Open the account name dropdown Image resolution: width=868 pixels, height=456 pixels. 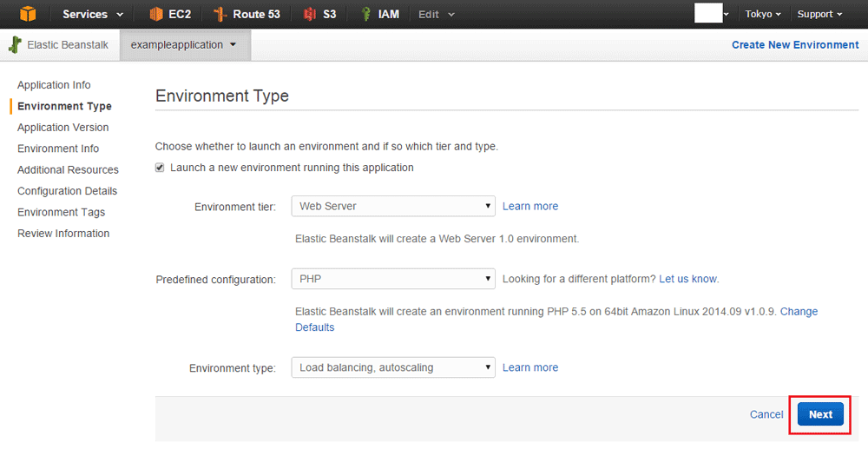tap(712, 13)
